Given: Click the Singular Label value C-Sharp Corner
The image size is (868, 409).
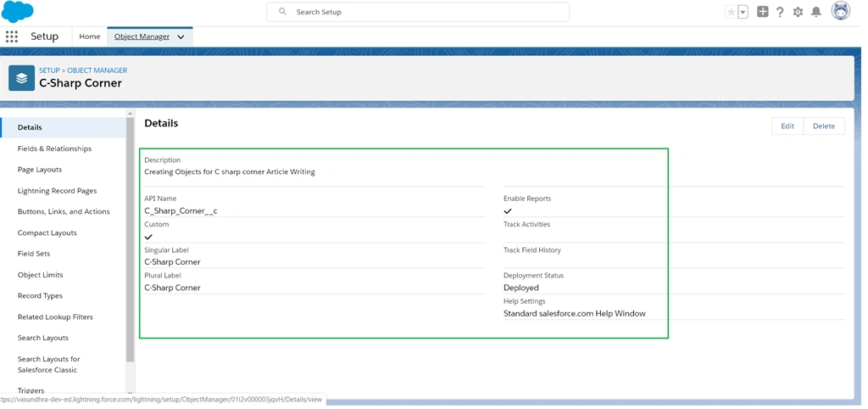Looking at the screenshot, I should pos(172,261).
